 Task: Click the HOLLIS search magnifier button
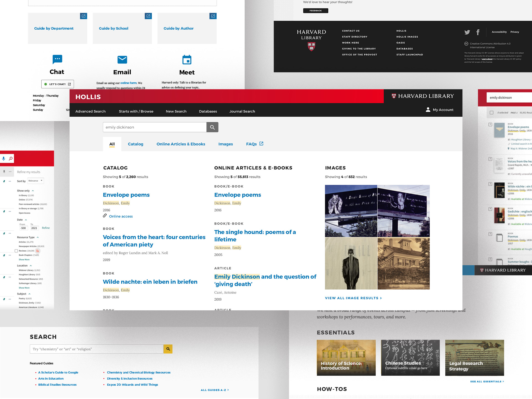pyautogui.click(x=212, y=127)
